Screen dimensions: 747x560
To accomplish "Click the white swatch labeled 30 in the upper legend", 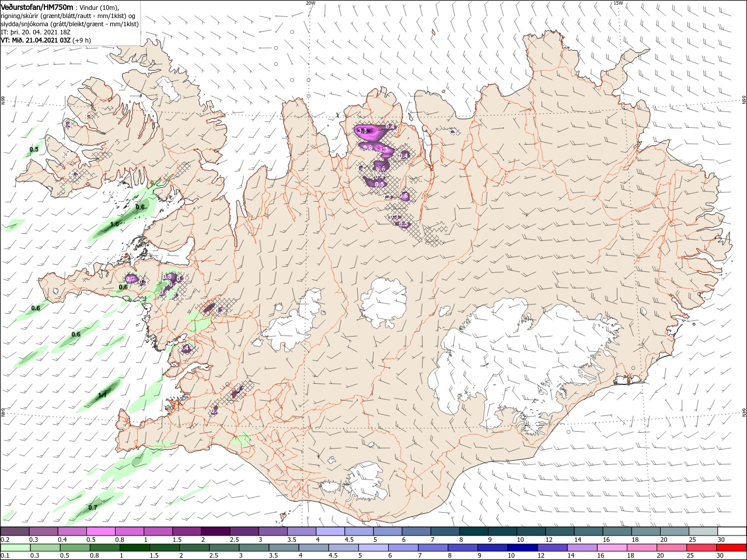I will pos(732,531).
